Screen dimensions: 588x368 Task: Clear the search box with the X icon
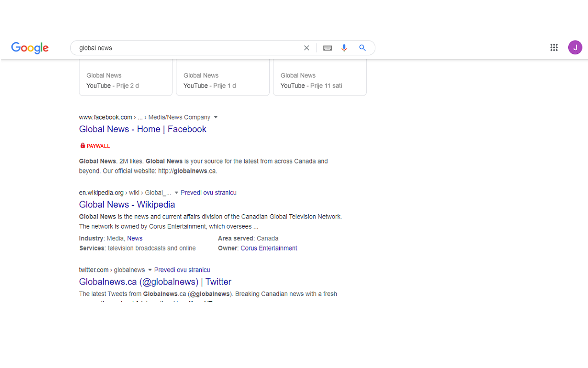[x=306, y=48]
